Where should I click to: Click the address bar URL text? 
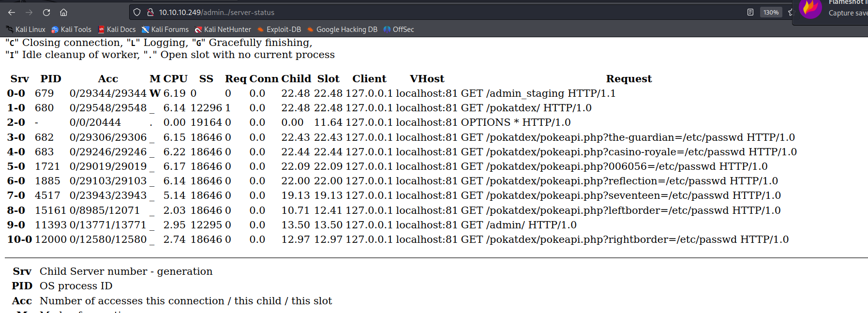pyautogui.click(x=216, y=13)
